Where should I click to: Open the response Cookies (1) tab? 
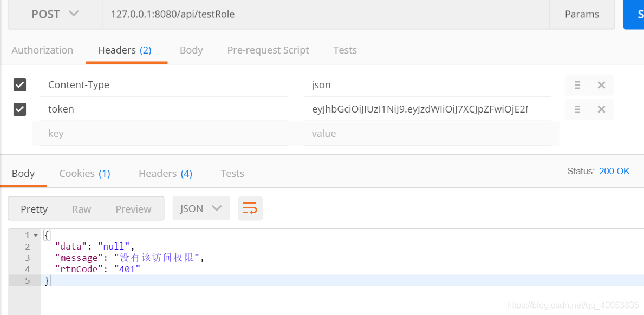(84, 174)
